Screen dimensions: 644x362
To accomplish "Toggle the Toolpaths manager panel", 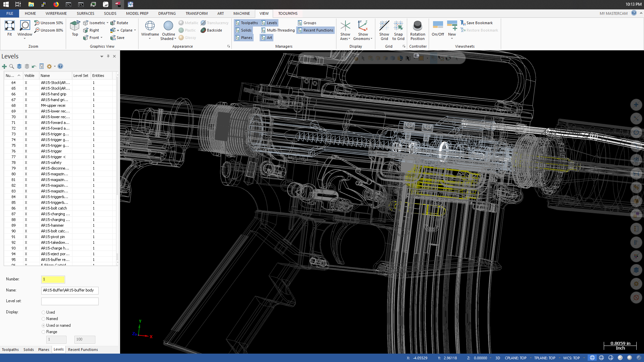I will [247, 23].
